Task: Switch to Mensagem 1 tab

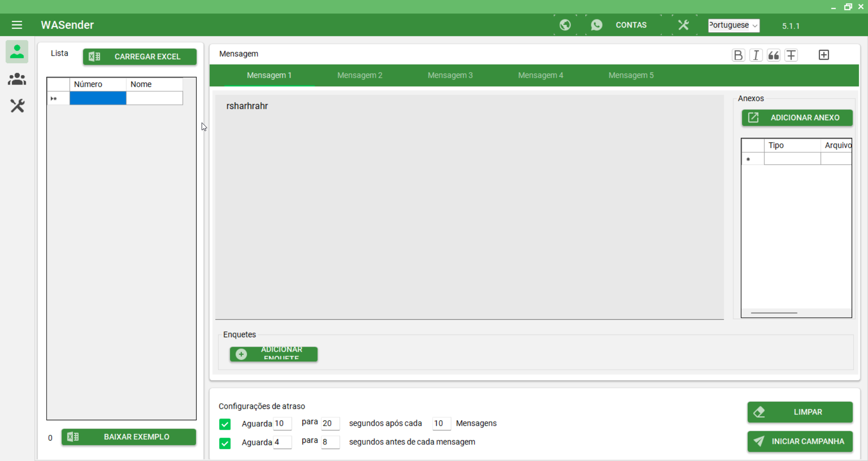Action: pyautogui.click(x=269, y=75)
